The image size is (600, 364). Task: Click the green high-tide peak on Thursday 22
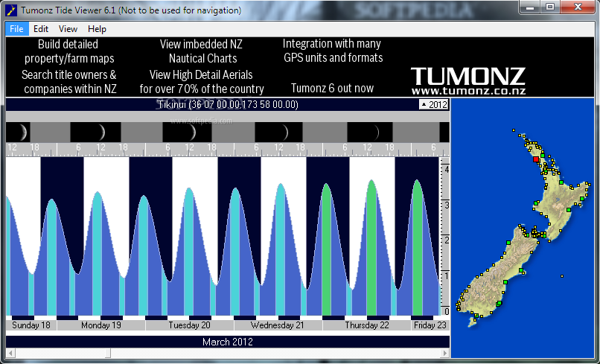(x=371, y=247)
